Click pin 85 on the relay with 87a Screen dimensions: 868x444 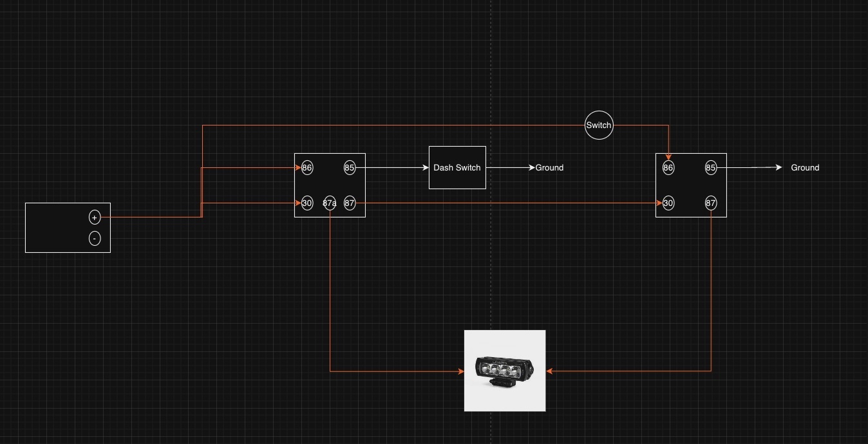point(350,168)
